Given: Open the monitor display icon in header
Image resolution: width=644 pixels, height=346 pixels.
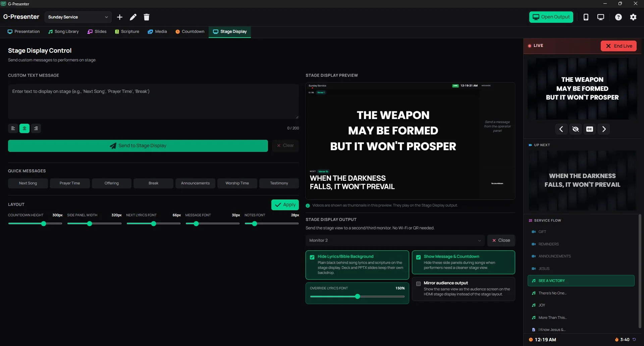Looking at the screenshot, I should pos(601,17).
